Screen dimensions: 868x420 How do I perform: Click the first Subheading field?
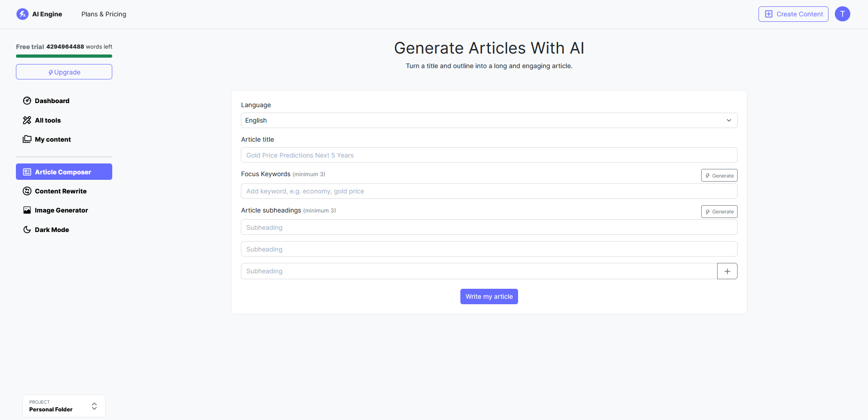point(489,227)
